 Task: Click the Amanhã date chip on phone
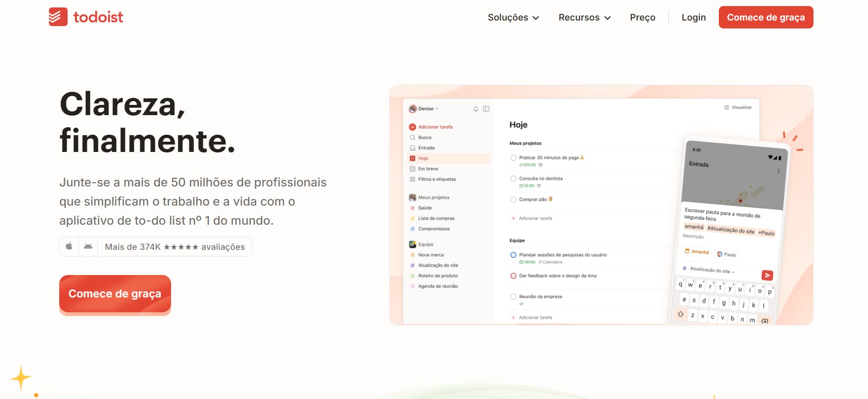(x=696, y=251)
